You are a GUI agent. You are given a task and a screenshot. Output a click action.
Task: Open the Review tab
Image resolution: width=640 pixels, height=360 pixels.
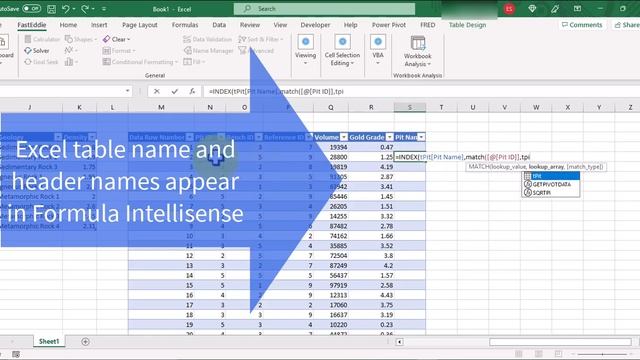coord(250,25)
